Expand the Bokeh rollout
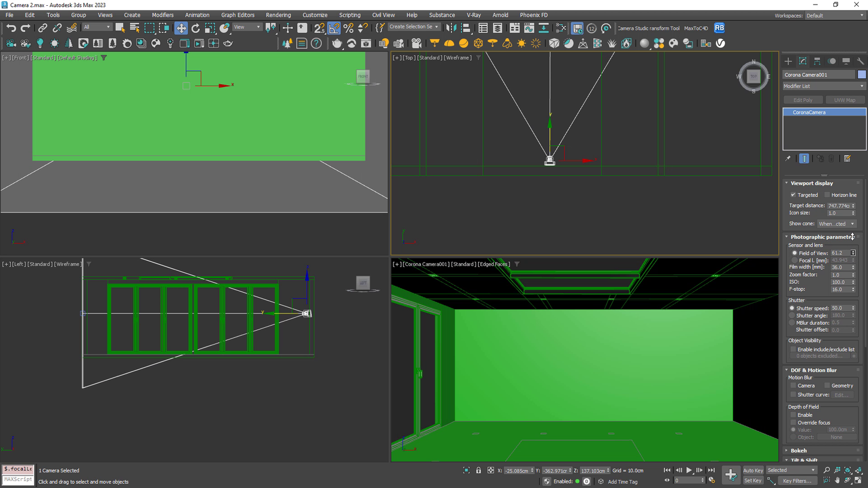Viewport: 868px width, 488px height. [799, 450]
